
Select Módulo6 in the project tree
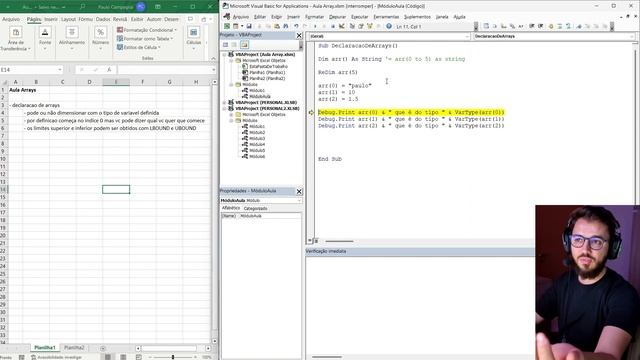(257, 156)
